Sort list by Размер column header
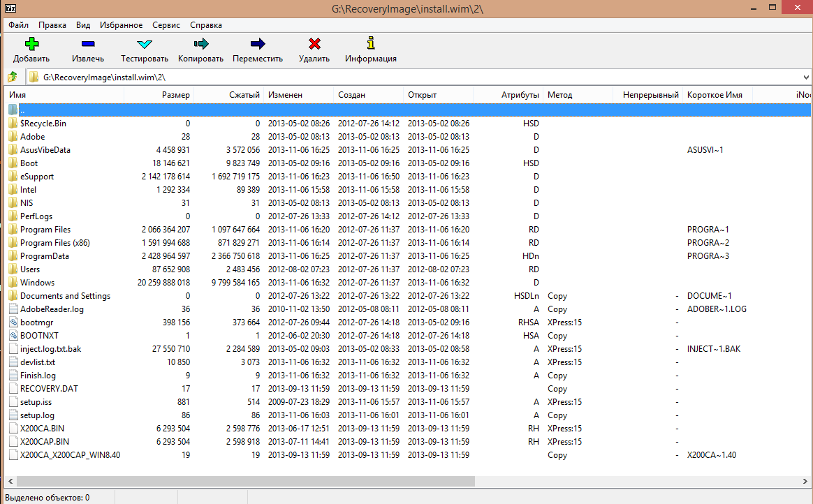 click(159, 95)
